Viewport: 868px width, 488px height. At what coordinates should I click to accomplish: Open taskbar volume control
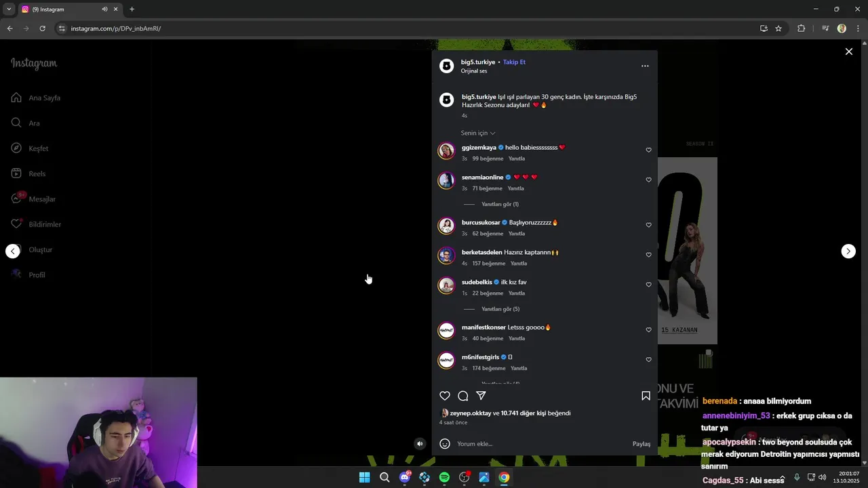pos(822,477)
